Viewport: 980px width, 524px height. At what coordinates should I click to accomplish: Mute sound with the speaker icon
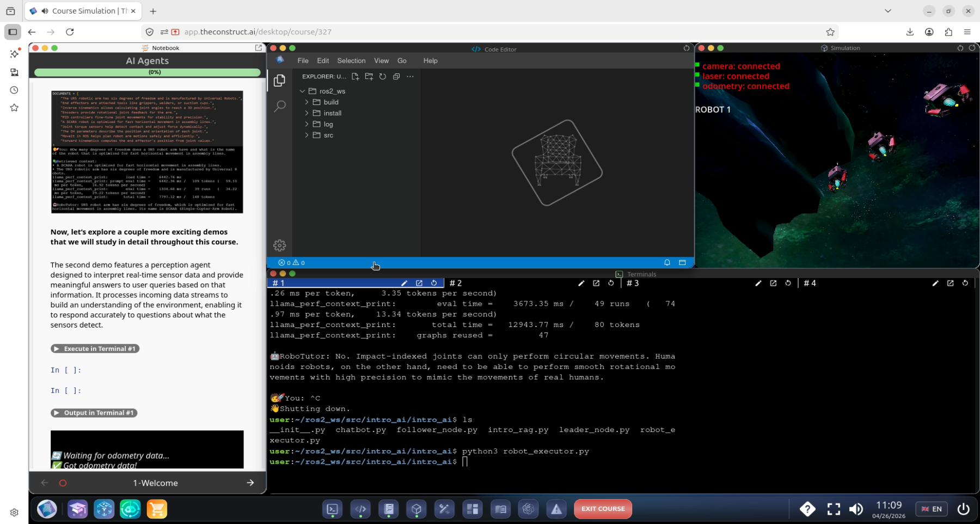click(x=856, y=509)
